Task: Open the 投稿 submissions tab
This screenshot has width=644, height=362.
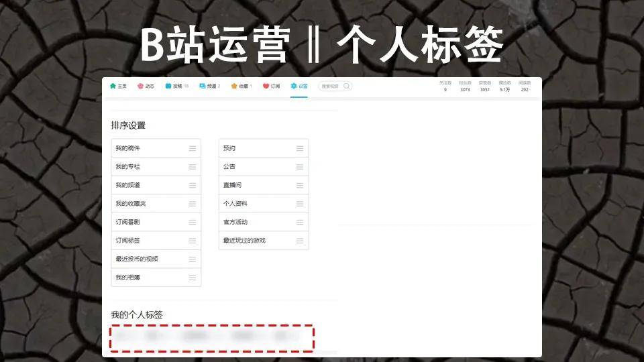Action: pyautogui.click(x=177, y=86)
